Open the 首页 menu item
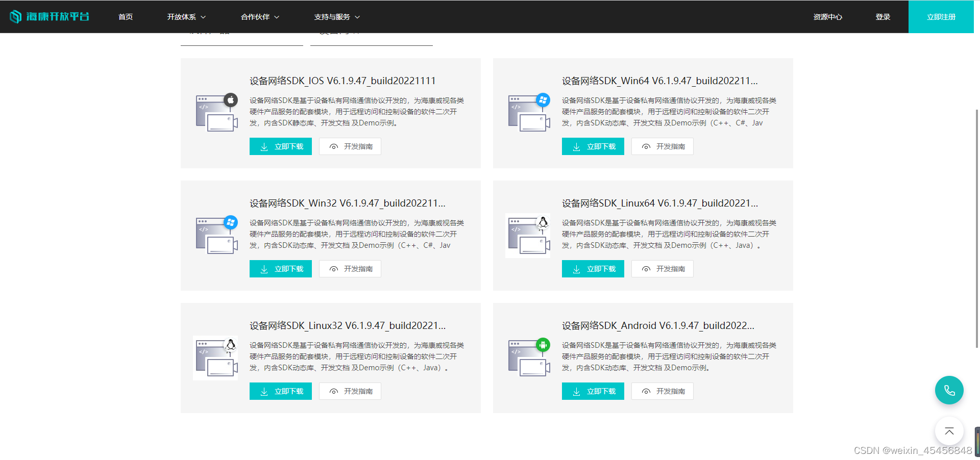980x460 pixels. tap(126, 17)
